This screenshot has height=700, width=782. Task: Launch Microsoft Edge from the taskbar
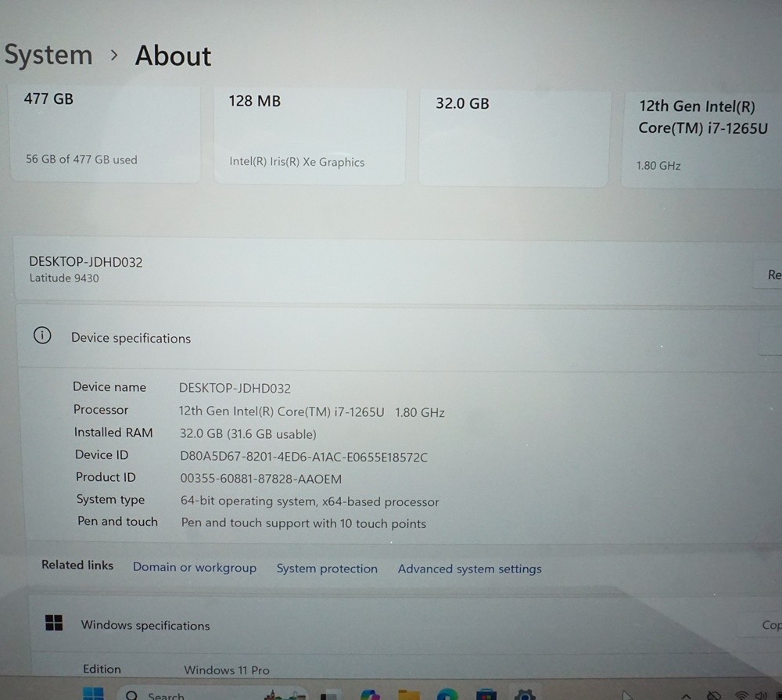point(447,694)
